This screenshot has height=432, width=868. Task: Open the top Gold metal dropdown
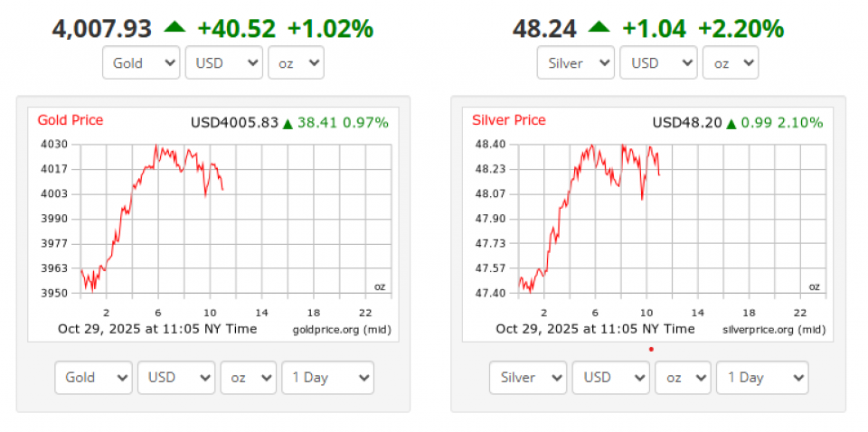click(142, 63)
